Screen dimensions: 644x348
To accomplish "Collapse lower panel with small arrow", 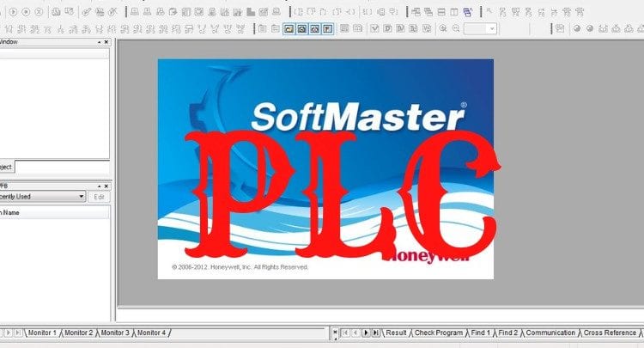I will click(99, 186).
